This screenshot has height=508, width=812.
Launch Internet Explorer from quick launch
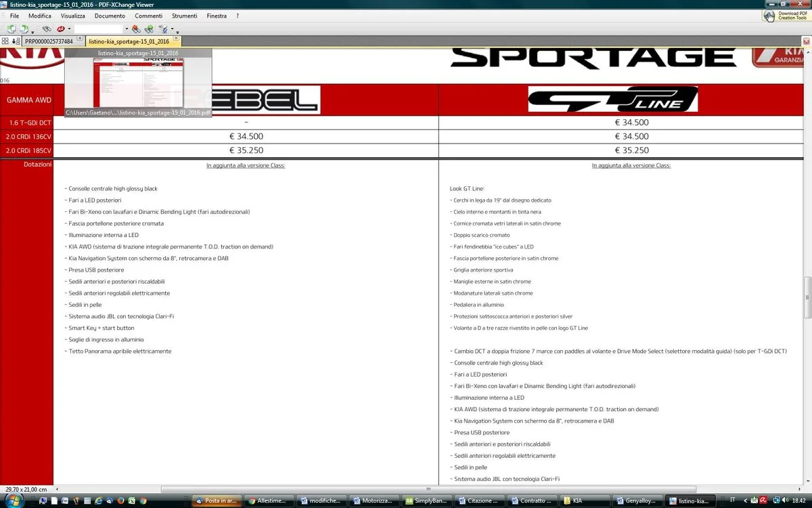(x=98, y=501)
